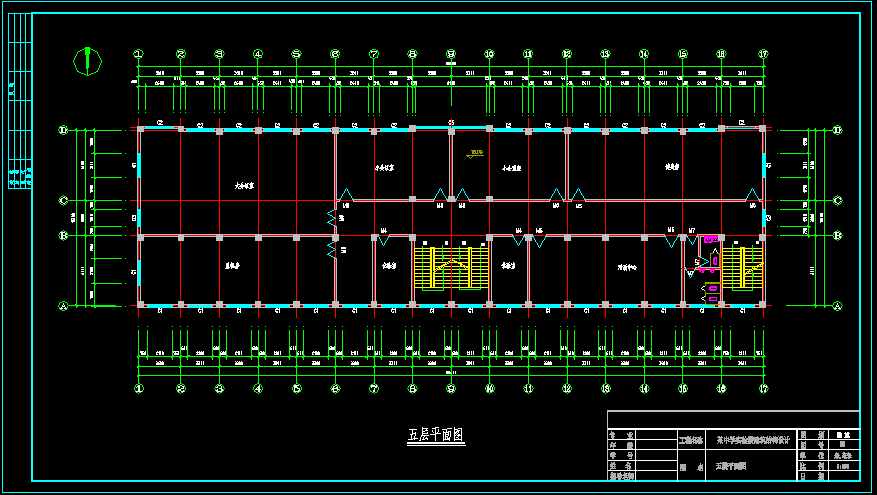Select grid bubble 8 in the top row

[x=412, y=54]
